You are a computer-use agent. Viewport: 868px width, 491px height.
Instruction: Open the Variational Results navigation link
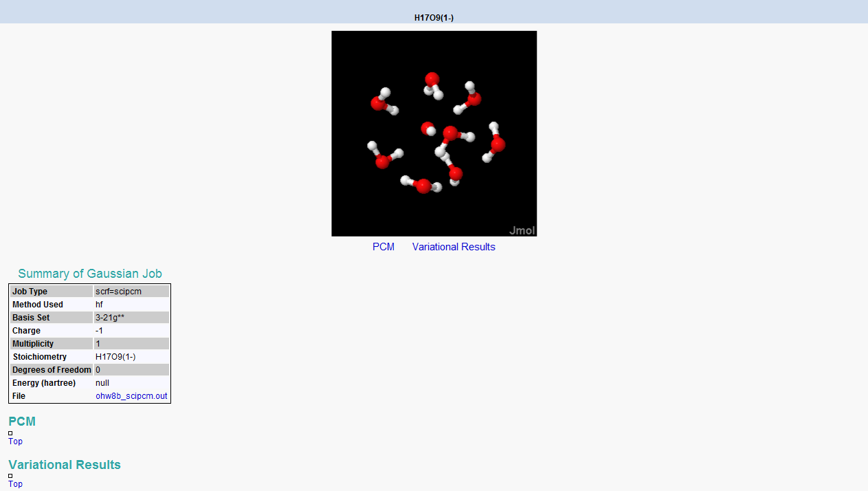pyautogui.click(x=454, y=246)
